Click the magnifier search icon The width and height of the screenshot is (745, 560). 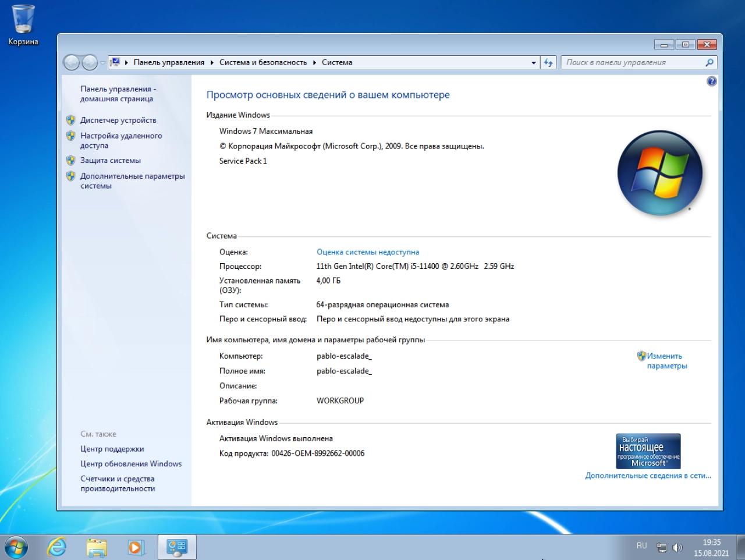click(709, 62)
